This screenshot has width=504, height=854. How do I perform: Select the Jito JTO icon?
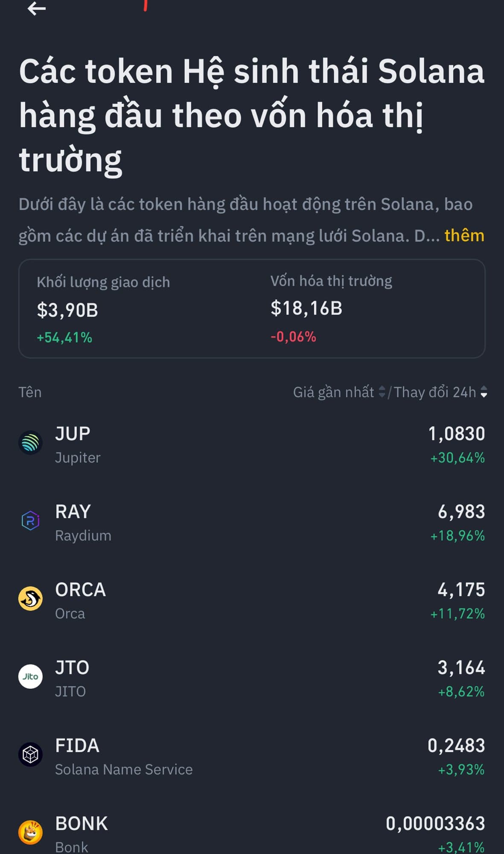coord(30,677)
